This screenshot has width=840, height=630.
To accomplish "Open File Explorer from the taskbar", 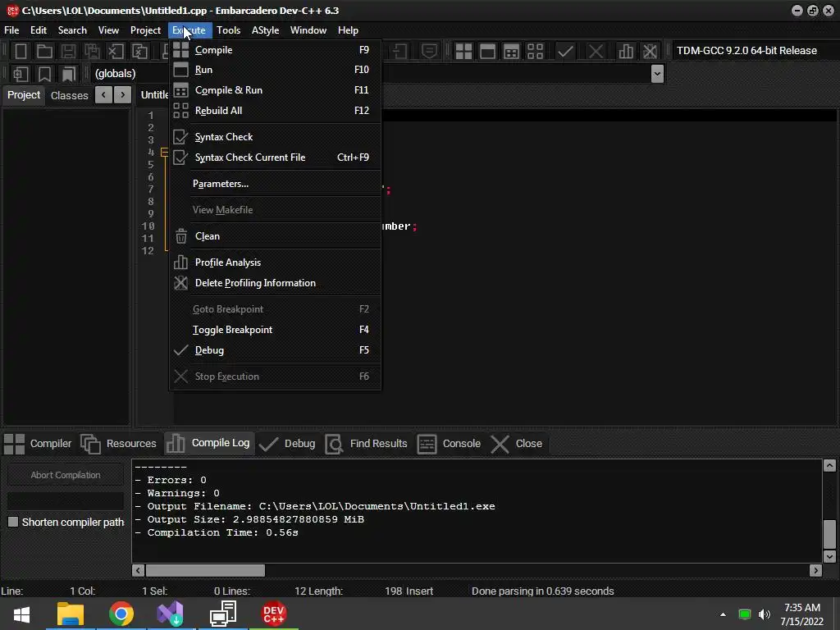I will tap(71, 614).
